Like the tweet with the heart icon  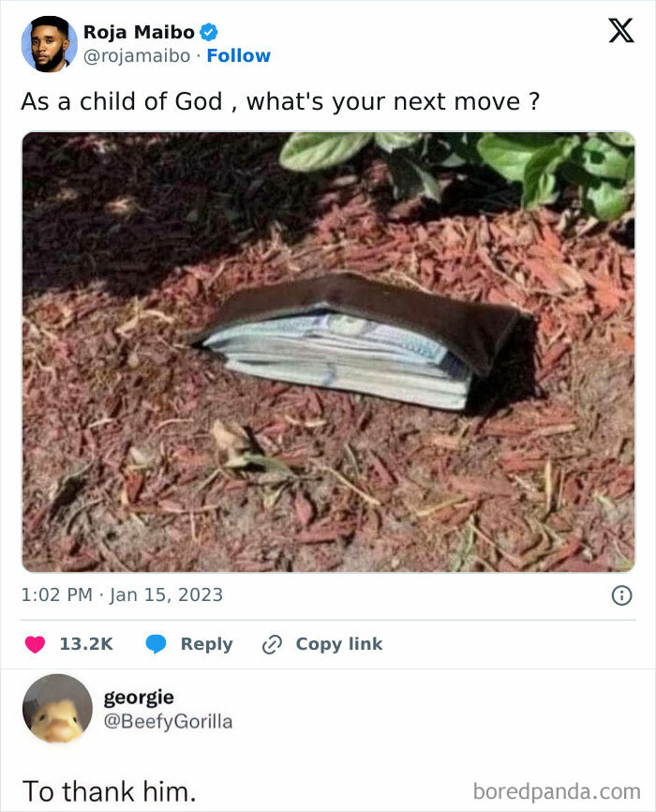(x=36, y=644)
